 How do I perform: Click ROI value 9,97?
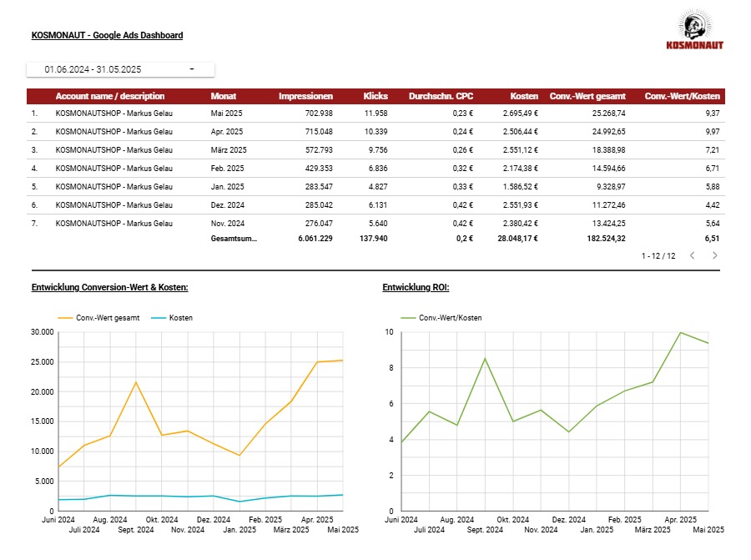click(713, 132)
